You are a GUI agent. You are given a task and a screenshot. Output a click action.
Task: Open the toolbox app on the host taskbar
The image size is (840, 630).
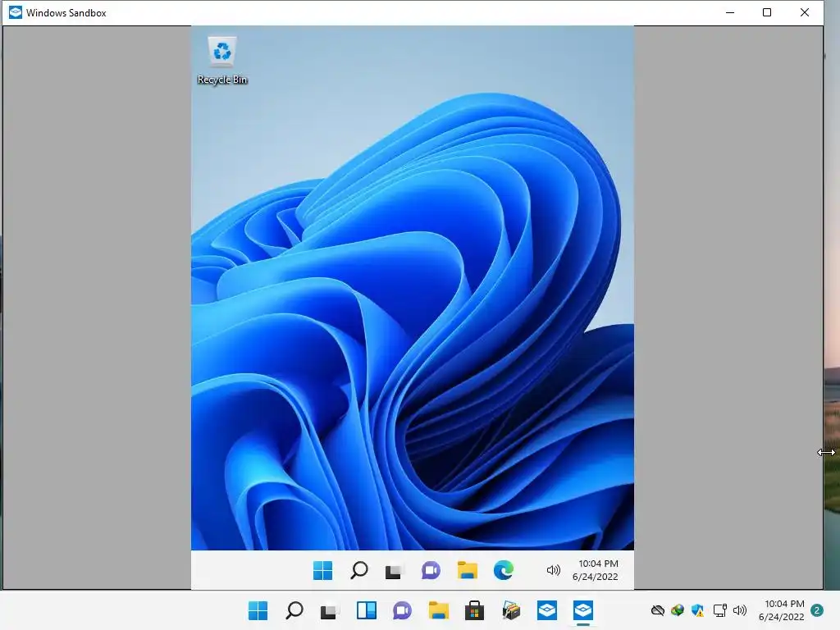pyautogui.click(x=510, y=610)
